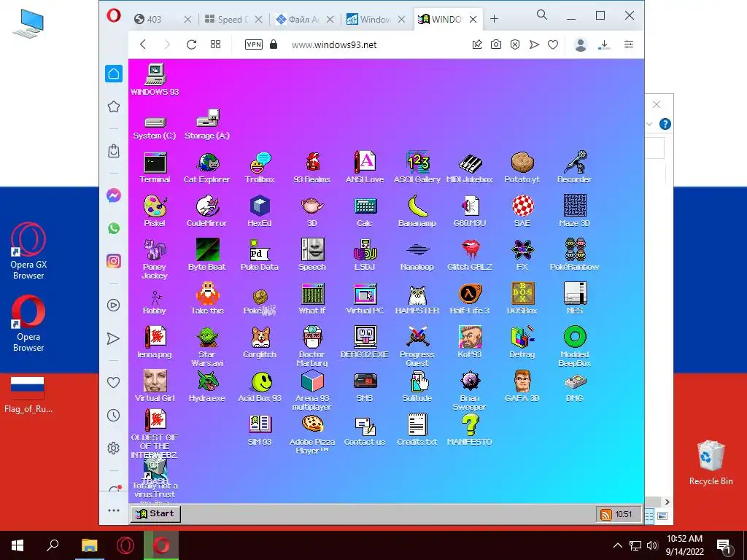Toggle the Opera VPN badge
The image size is (747, 560).
[253, 44]
